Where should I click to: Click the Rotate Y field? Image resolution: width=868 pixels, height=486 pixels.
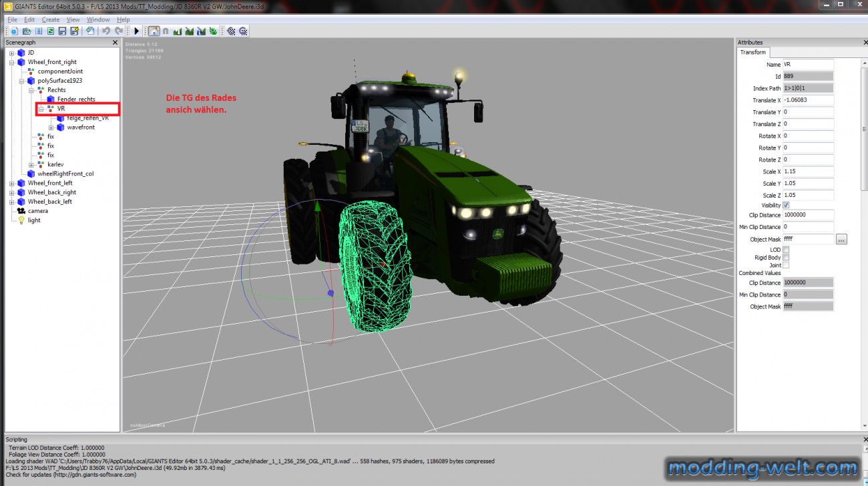coord(808,148)
